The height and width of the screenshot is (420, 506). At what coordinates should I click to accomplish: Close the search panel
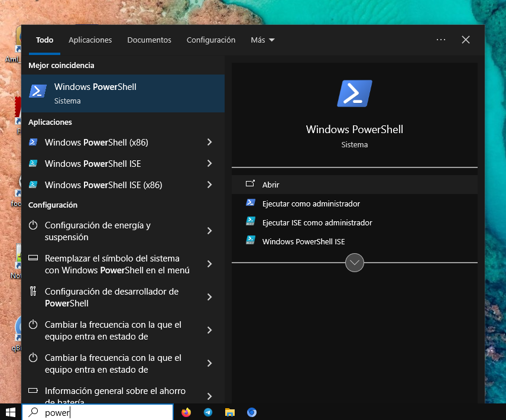pyautogui.click(x=466, y=40)
